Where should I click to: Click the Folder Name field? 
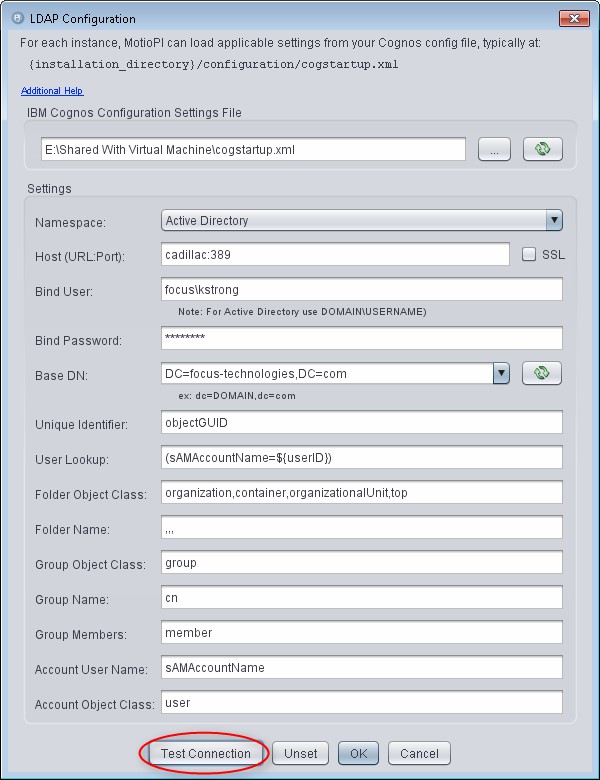pos(362,527)
